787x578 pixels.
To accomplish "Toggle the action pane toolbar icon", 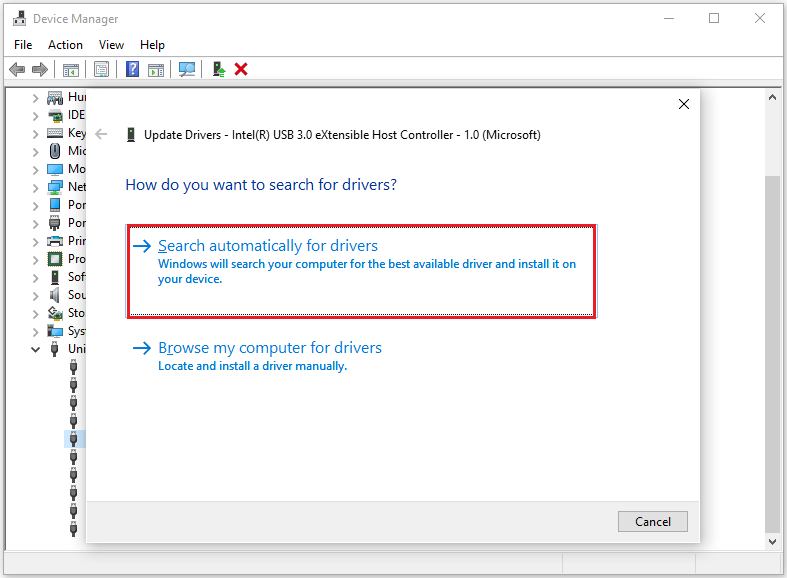I will (156, 70).
